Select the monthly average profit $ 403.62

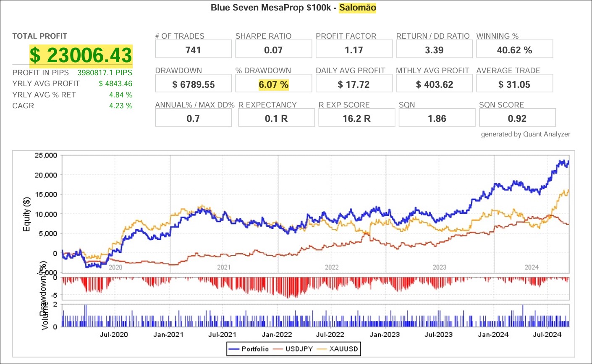pyautogui.click(x=435, y=84)
